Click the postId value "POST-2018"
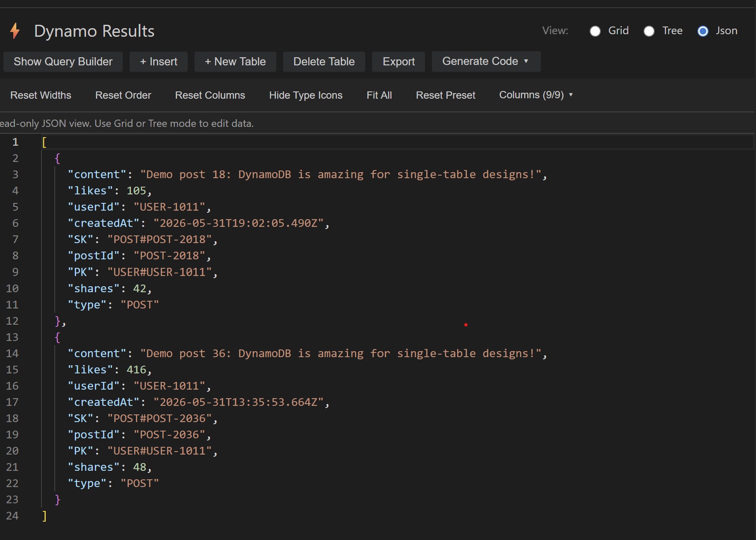 click(x=170, y=255)
